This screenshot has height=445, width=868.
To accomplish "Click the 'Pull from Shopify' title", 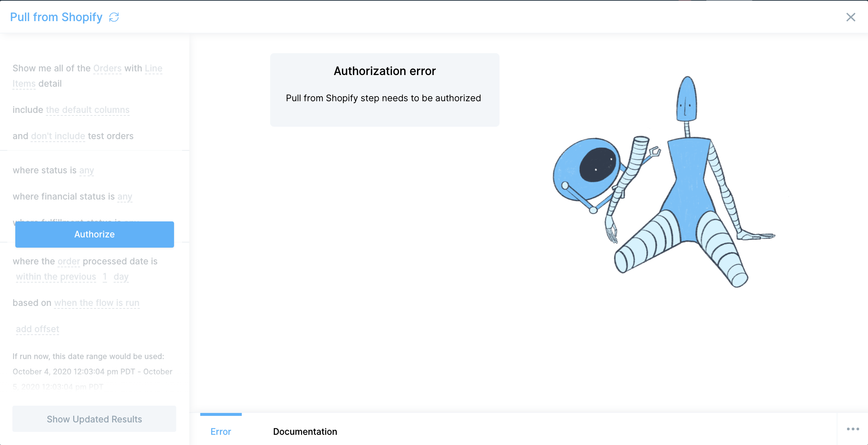I will click(x=56, y=17).
